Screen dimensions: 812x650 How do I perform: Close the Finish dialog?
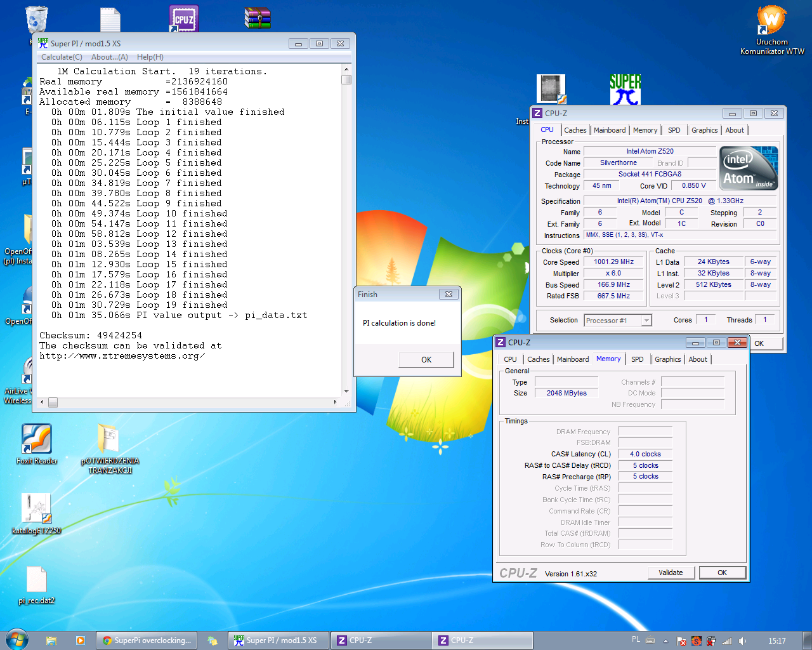[449, 294]
